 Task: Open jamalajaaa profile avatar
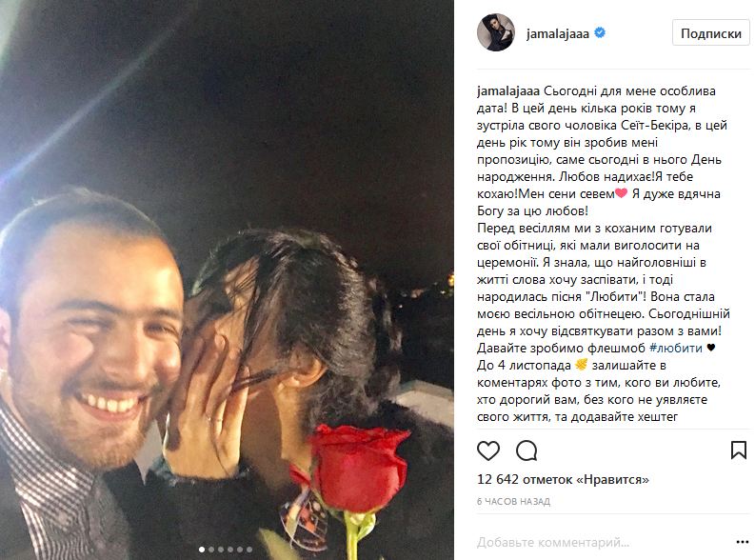(x=496, y=32)
